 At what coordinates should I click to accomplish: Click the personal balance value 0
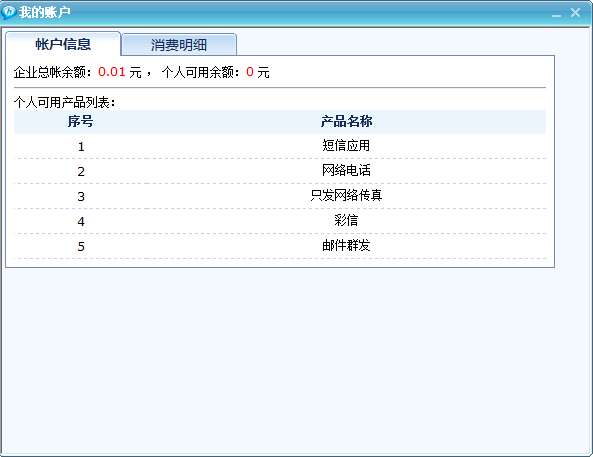click(x=250, y=72)
